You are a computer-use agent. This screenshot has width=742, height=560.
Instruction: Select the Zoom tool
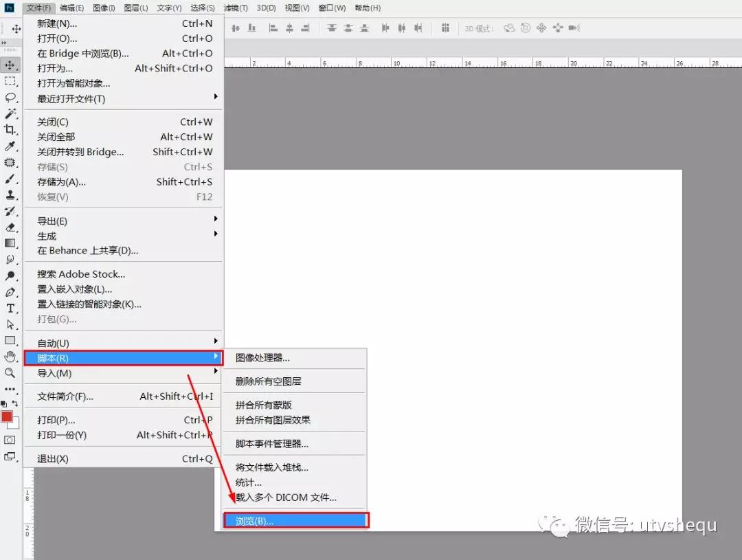[x=10, y=372]
